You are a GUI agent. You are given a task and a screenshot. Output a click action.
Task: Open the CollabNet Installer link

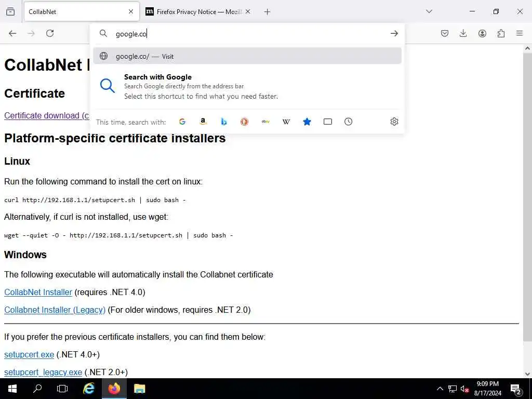[x=38, y=292]
